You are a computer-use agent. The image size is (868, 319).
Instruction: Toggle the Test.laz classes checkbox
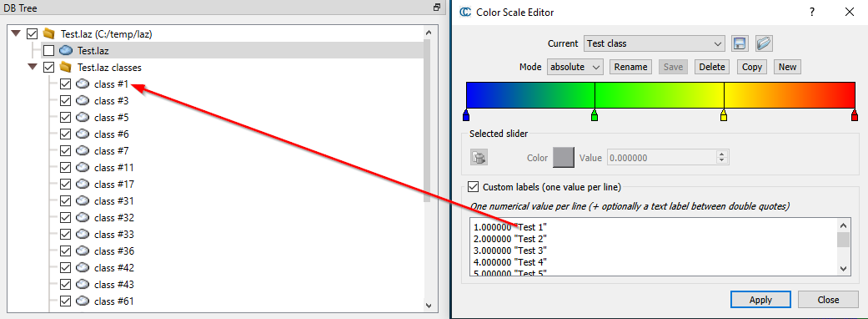tap(48, 67)
